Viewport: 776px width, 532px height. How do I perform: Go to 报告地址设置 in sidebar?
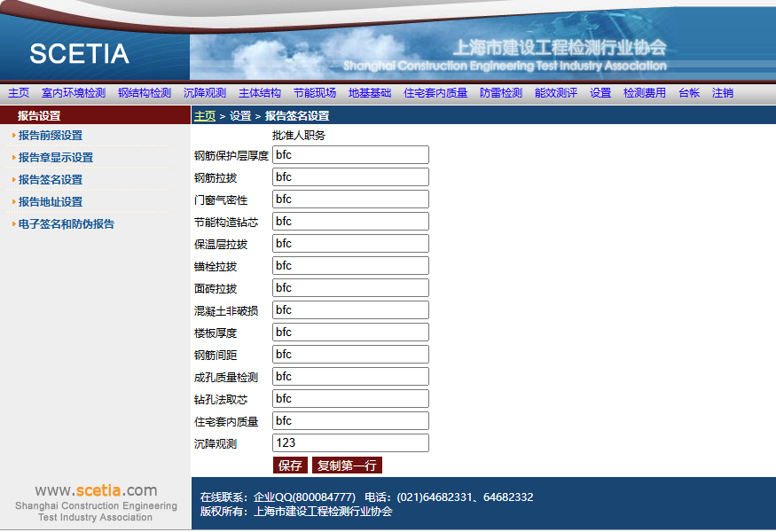click(x=51, y=202)
